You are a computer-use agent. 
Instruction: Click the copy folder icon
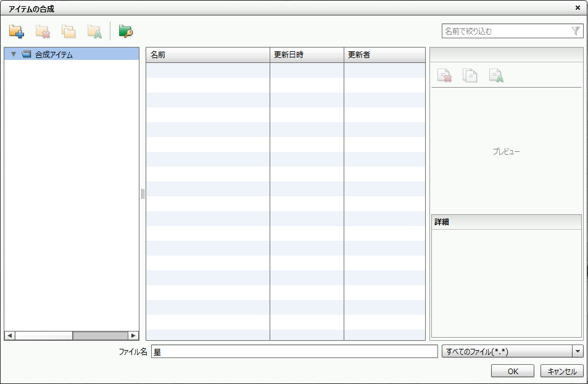pyautogui.click(x=70, y=30)
